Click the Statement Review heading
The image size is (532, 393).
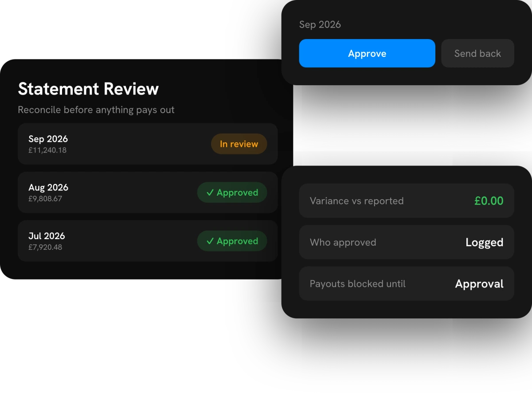click(88, 89)
